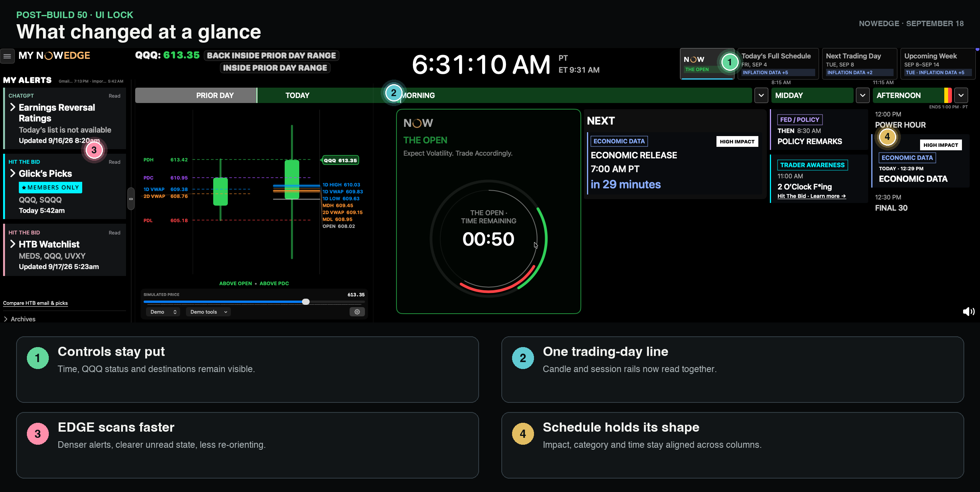Image resolution: width=980 pixels, height=492 pixels.
Task: Open the Afternoon session dropdown chevron
Action: click(961, 95)
